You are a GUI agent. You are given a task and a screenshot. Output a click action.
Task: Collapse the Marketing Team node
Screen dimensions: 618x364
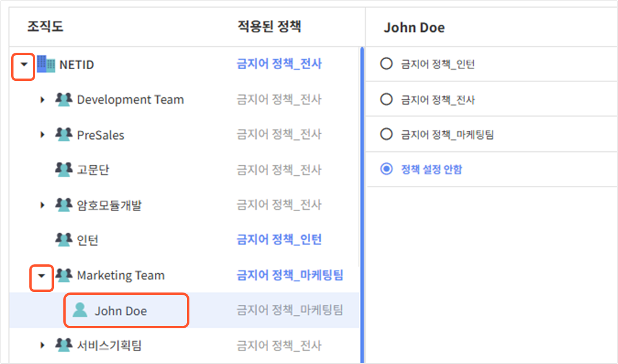pyautogui.click(x=42, y=275)
